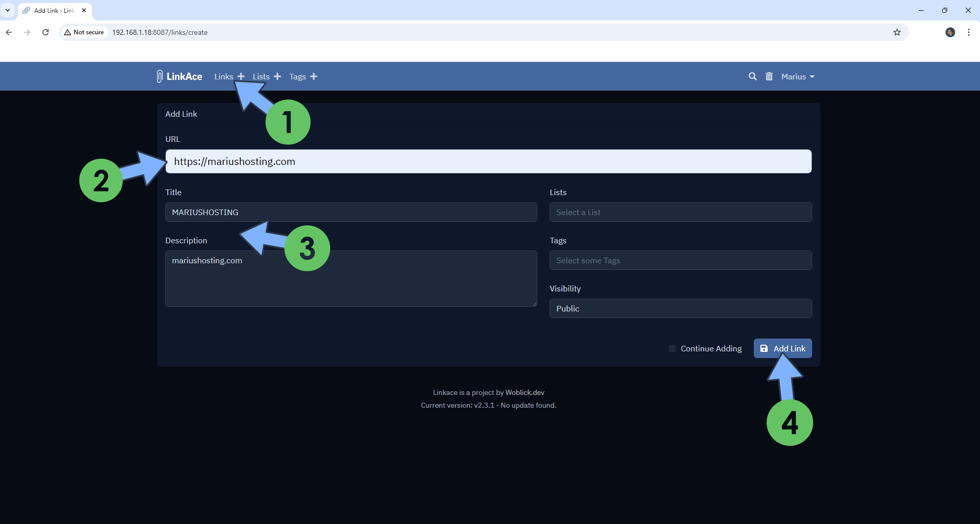Open the Select a List dropdown

(680, 212)
